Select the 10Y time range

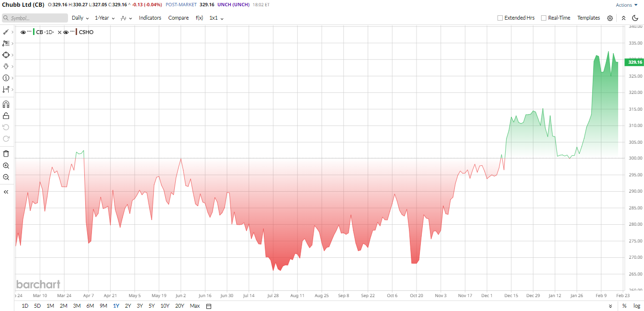[165, 306]
